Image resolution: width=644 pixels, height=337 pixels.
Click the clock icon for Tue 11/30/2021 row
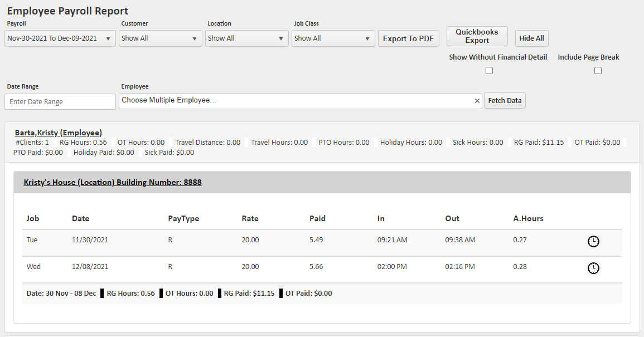pos(594,241)
